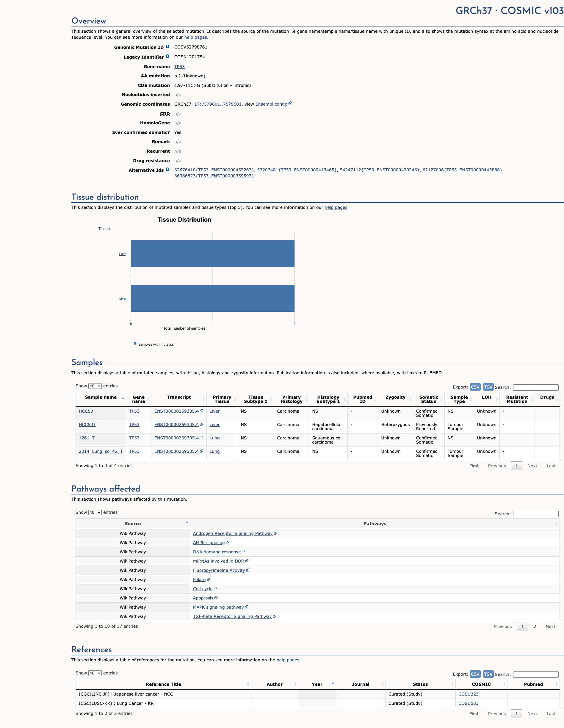Click external icon next to Androgen Receptor Signaling Pathway
This screenshot has height=728, width=564.
(x=275, y=533)
